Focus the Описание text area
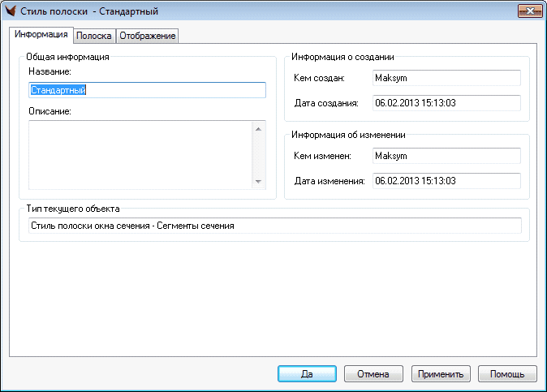This screenshot has width=547, height=392. (x=140, y=155)
